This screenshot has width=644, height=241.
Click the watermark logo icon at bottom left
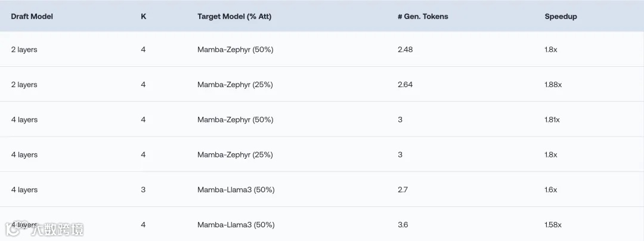pos(11,229)
